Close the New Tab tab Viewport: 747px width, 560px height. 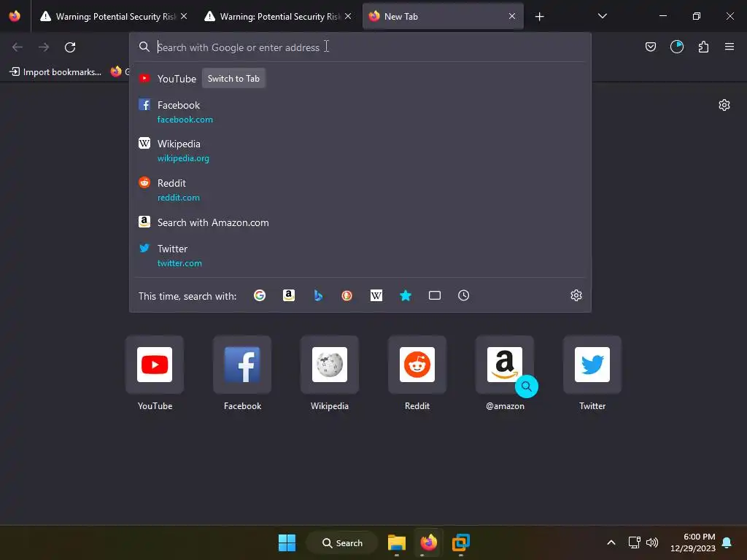[x=511, y=16]
